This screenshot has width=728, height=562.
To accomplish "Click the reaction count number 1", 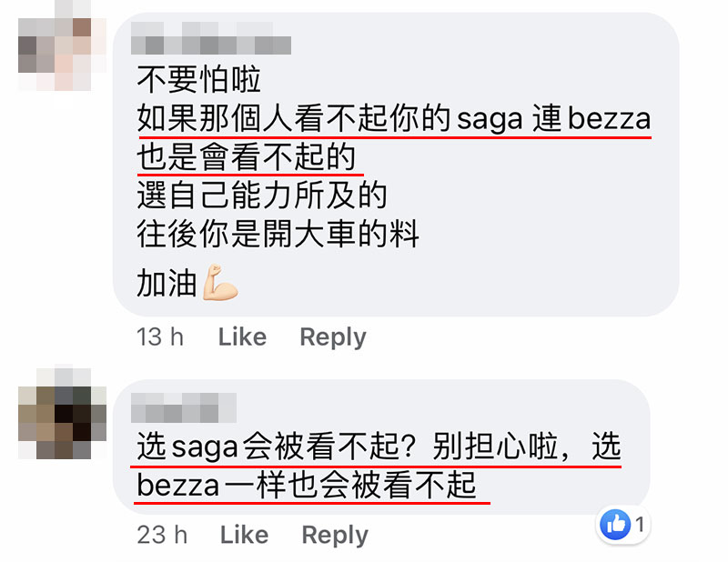I will click(x=640, y=525).
